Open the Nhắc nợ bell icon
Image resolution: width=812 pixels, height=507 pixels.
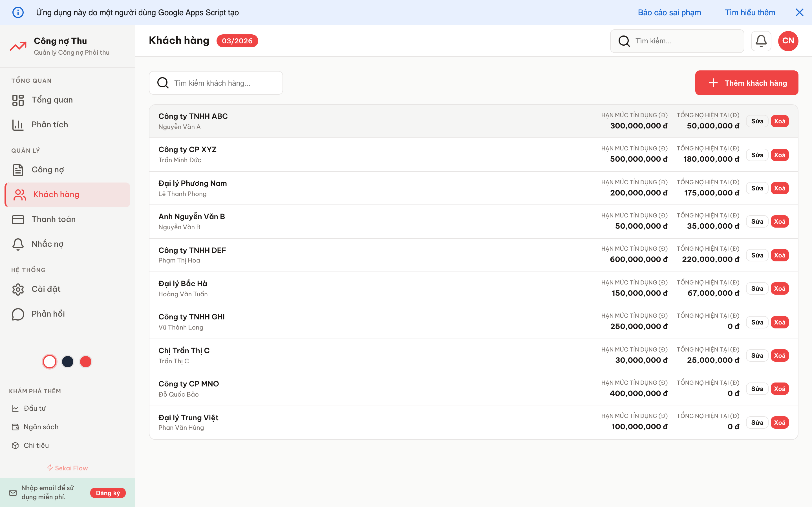18,244
